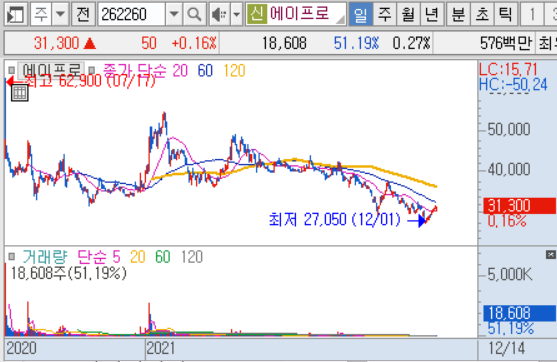
Task: Switch to the 년 yearly chart period
Action: (x=432, y=15)
